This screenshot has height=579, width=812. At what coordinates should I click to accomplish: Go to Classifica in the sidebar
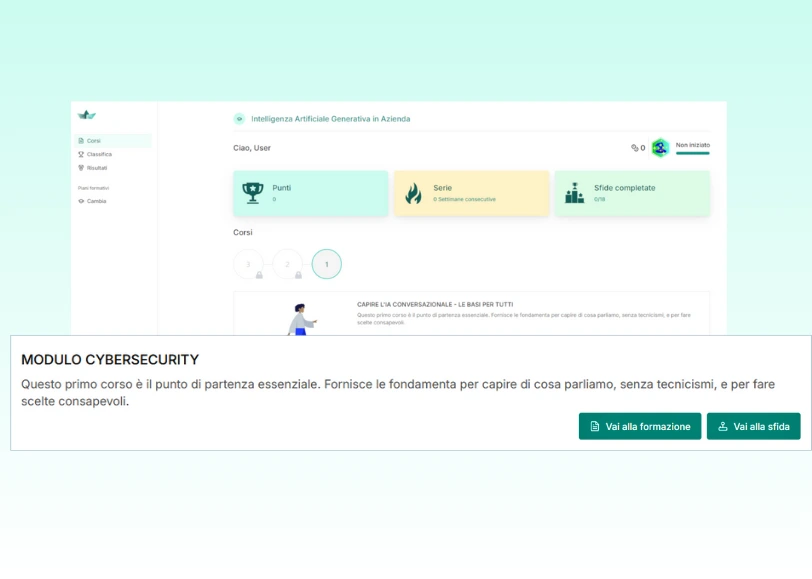(x=99, y=154)
